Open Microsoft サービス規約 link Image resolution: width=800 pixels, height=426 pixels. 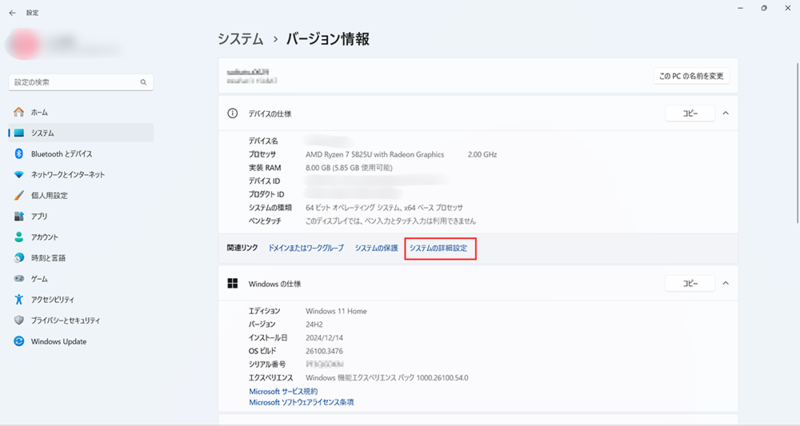point(283,391)
